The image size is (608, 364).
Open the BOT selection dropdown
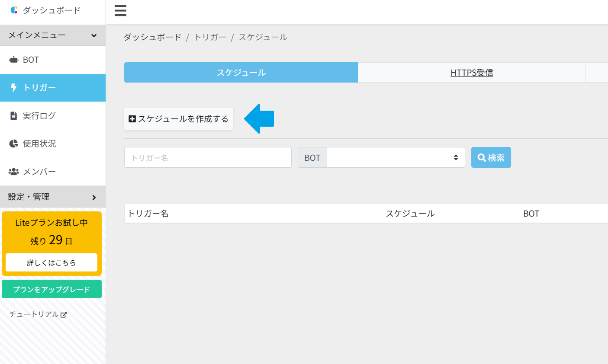396,157
